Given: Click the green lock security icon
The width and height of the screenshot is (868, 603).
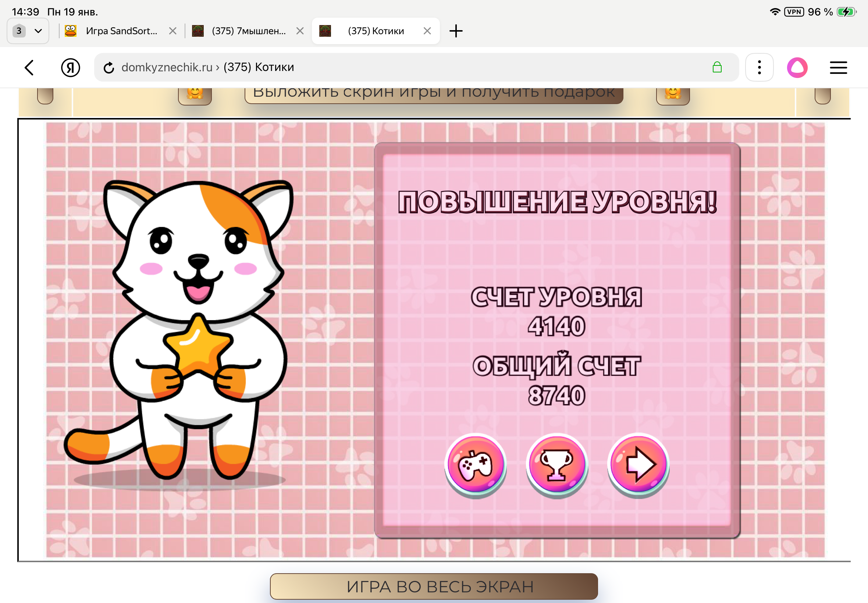Looking at the screenshot, I should click(717, 68).
